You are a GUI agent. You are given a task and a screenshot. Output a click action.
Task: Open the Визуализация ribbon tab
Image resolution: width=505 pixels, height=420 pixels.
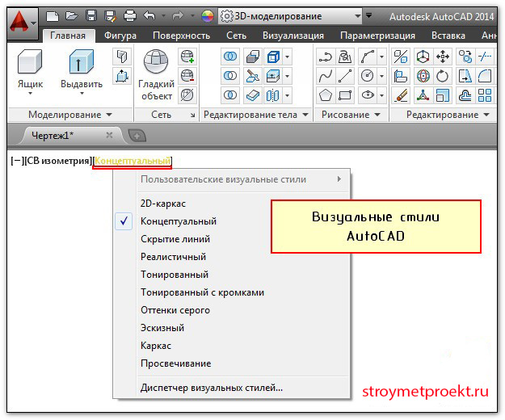point(293,36)
